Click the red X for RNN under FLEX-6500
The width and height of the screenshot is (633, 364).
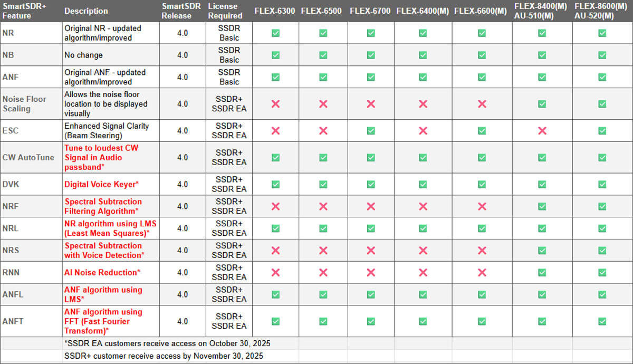click(323, 272)
